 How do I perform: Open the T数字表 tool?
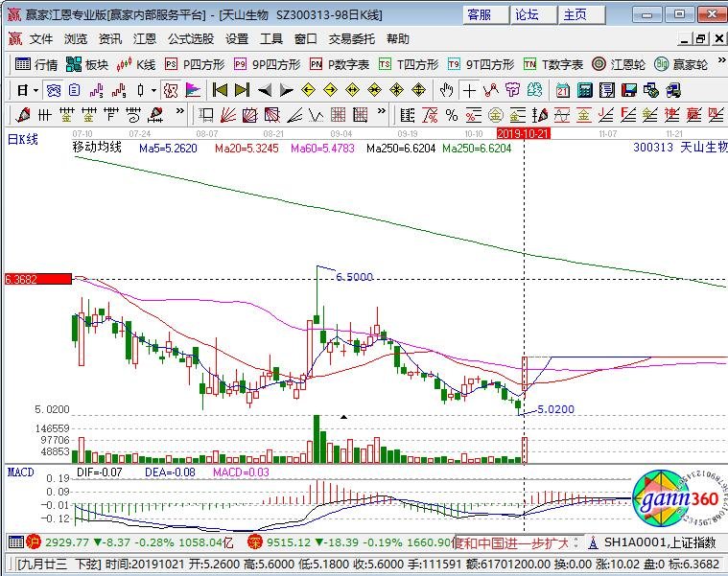[553, 64]
